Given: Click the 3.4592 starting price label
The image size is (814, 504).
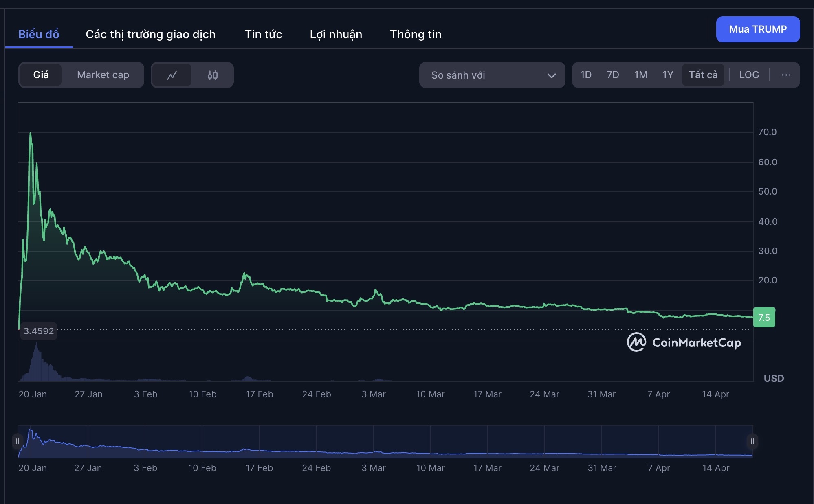Looking at the screenshot, I should (39, 331).
